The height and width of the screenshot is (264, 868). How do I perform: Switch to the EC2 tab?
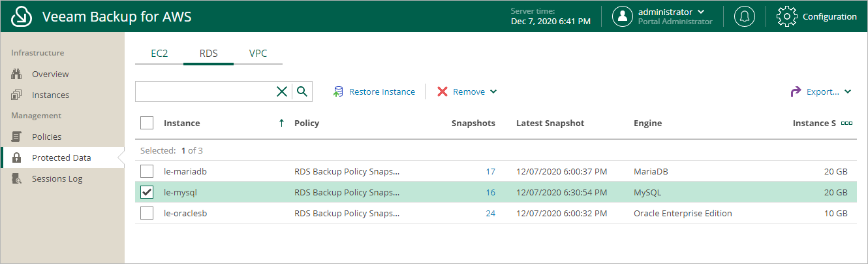[x=159, y=54]
